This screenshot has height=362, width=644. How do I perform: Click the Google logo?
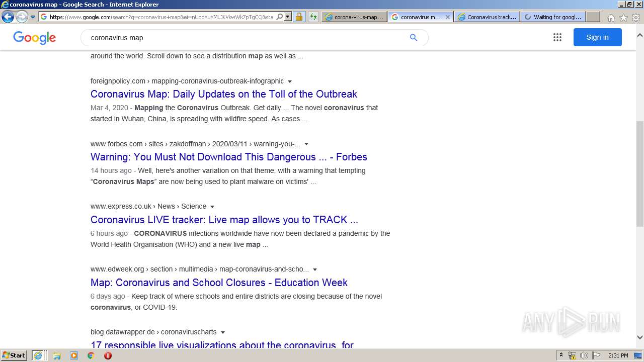[34, 38]
